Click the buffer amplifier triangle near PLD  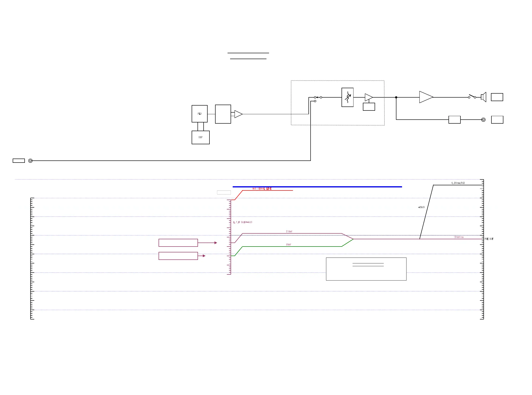(238, 114)
